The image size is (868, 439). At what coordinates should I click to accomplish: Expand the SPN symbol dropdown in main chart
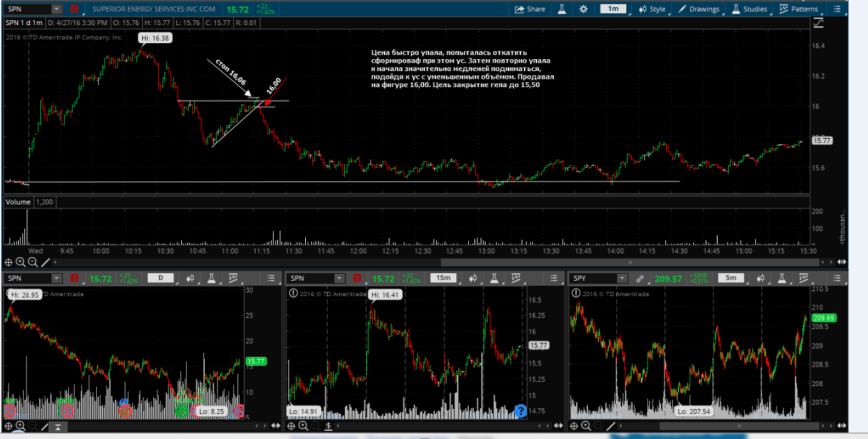pyautogui.click(x=56, y=9)
